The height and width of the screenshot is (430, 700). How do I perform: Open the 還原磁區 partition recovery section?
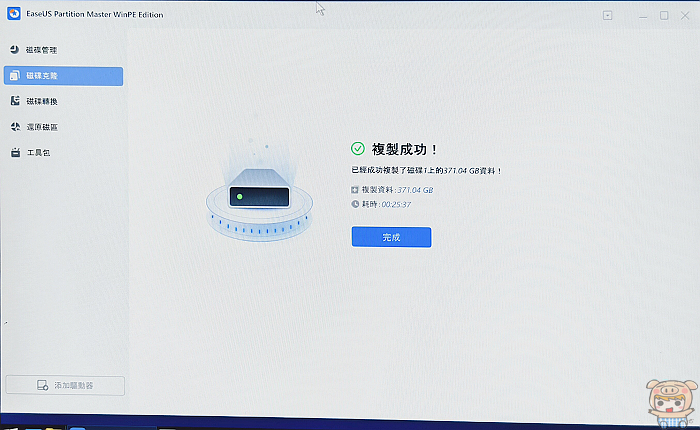click(x=63, y=127)
